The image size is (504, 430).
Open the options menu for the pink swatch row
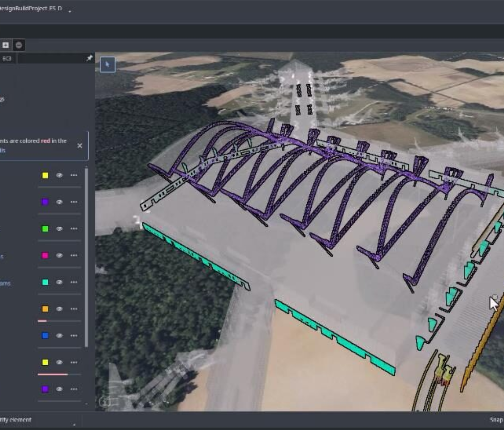coord(74,255)
